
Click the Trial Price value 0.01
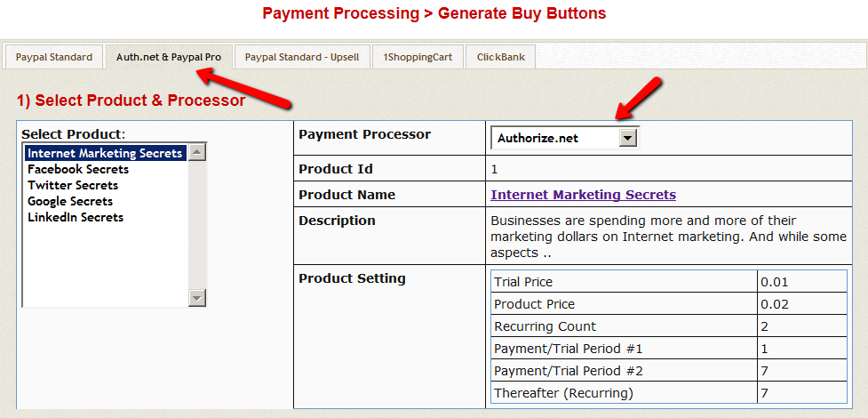click(771, 282)
